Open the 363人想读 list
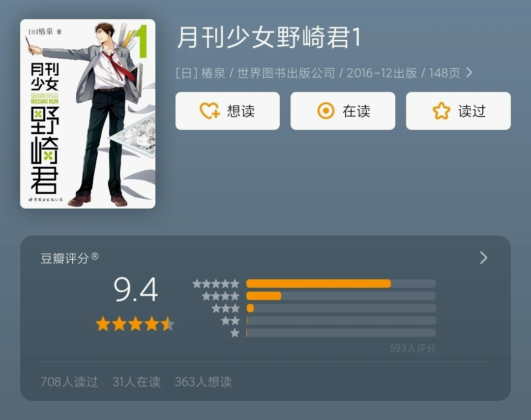The height and width of the screenshot is (420, 531). click(203, 382)
